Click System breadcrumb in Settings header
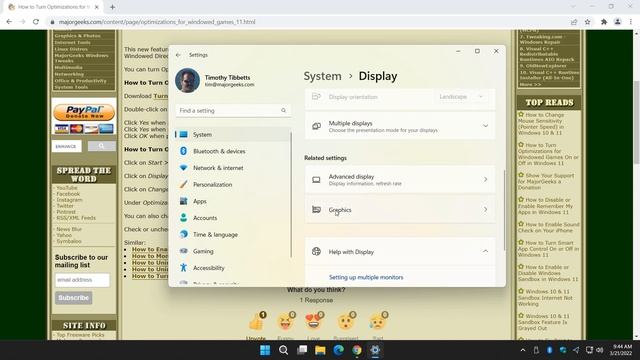 pyautogui.click(x=322, y=76)
